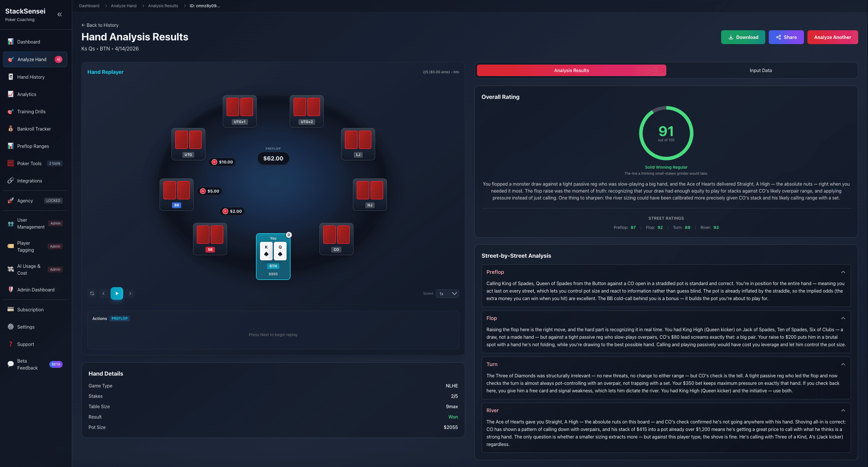Click the replay reset icon
The width and height of the screenshot is (868, 467).
click(92, 293)
